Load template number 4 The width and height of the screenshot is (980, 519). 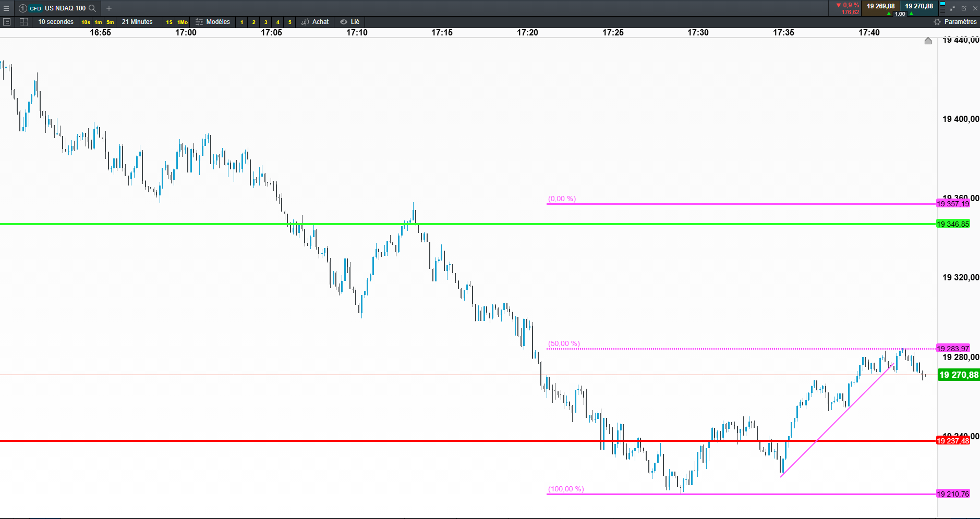278,22
